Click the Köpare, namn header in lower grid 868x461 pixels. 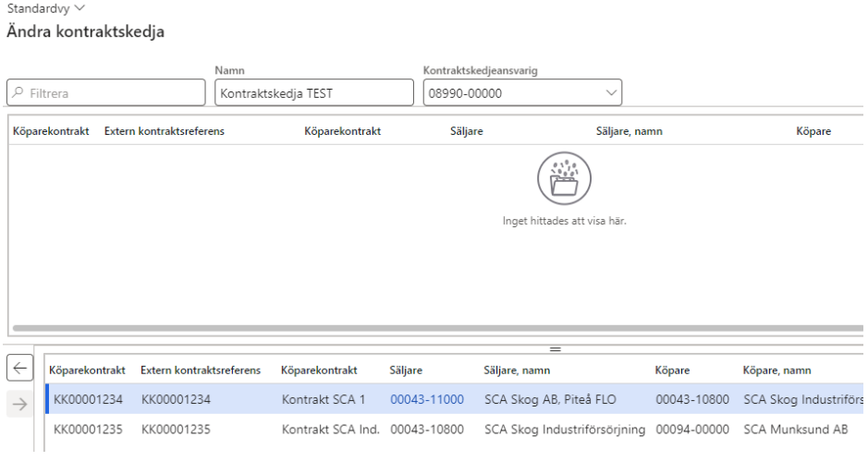(776, 370)
